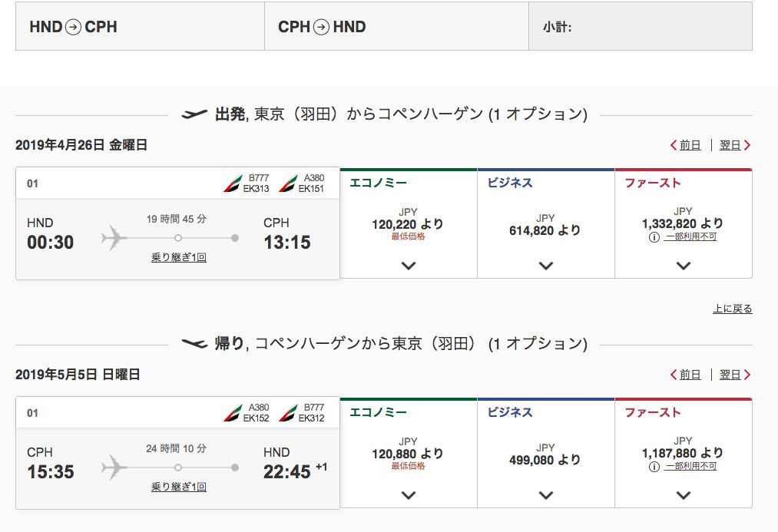Click the Emirates logo beside EK152

point(231,413)
